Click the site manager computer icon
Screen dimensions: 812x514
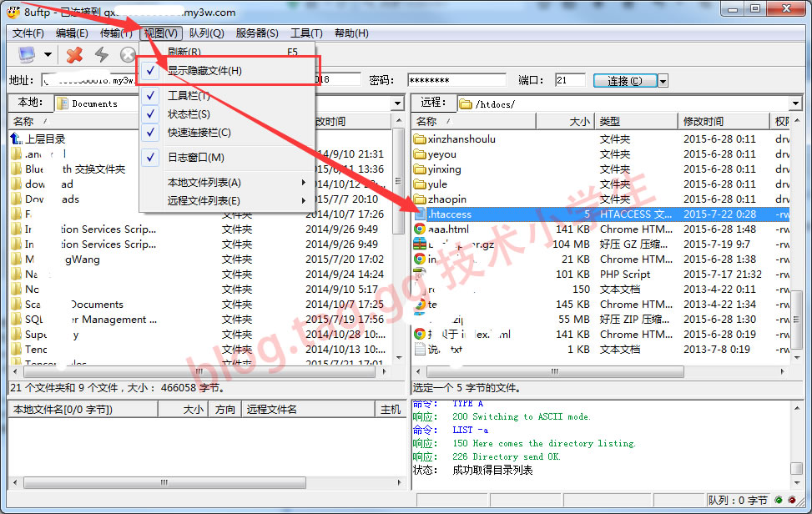click(x=27, y=55)
